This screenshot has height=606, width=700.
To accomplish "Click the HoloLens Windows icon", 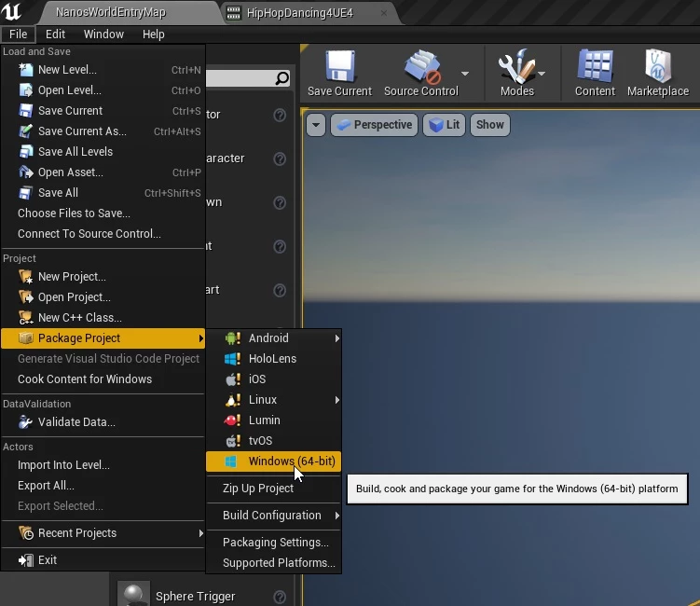I will 233,359.
